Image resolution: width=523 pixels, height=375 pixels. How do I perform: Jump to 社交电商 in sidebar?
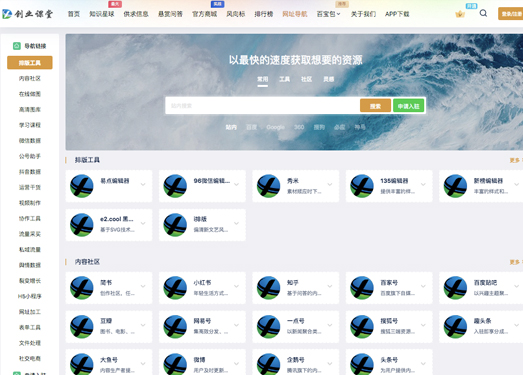pyautogui.click(x=30, y=359)
